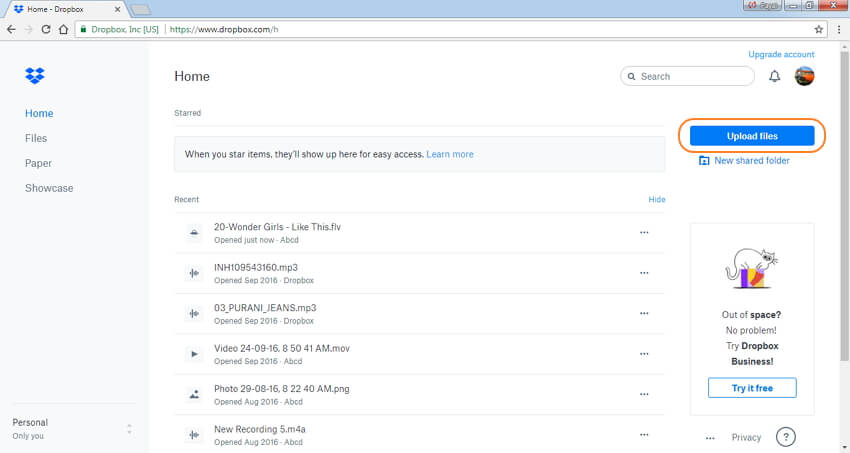Click the Try it free button

(752, 388)
